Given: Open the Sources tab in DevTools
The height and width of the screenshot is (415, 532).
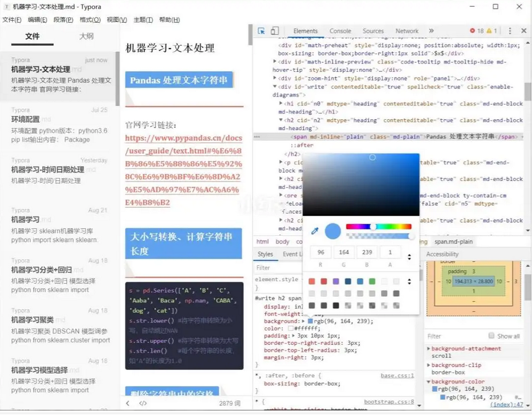Looking at the screenshot, I should click(373, 31).
